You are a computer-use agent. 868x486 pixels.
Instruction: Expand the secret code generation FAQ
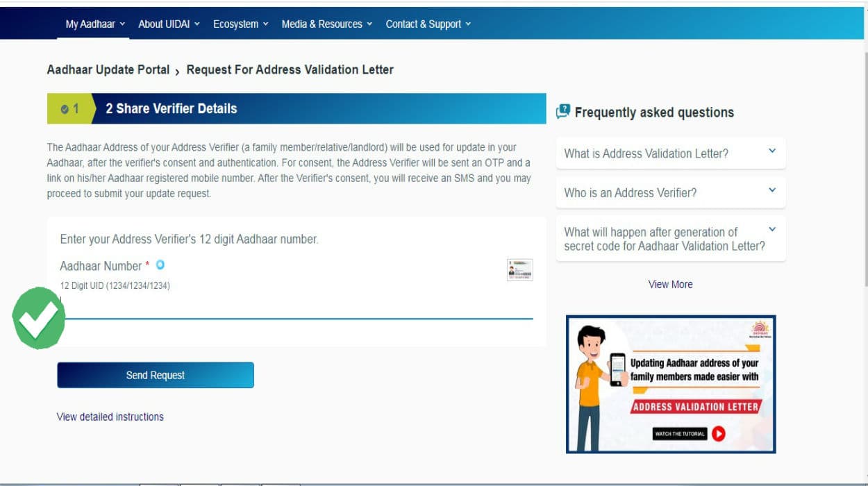point(670,239)
